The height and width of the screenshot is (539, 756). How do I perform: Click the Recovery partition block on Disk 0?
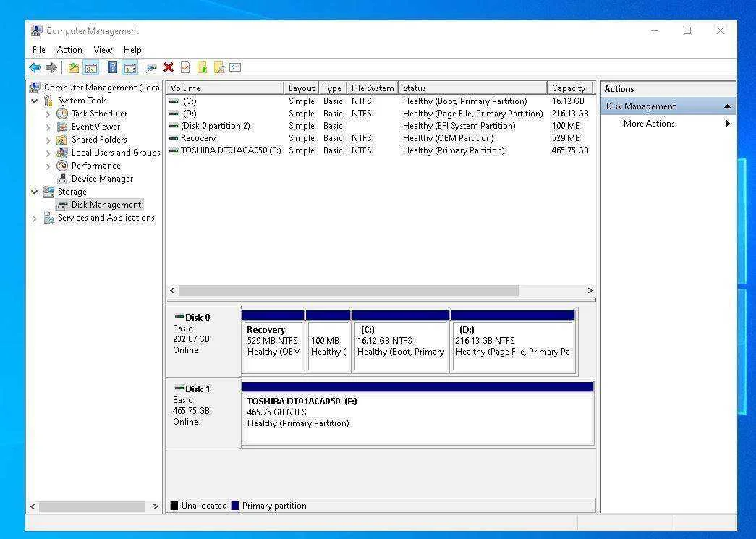[273, 341]
